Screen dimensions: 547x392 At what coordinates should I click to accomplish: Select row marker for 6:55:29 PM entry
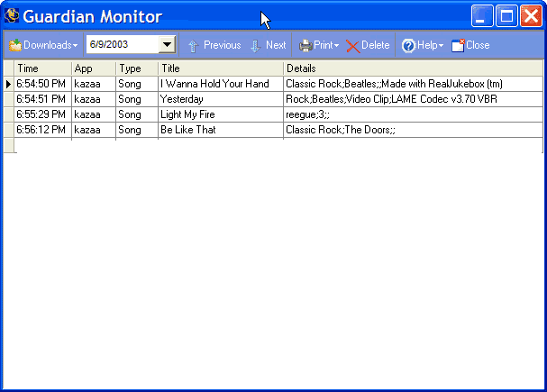click(9, 114)
